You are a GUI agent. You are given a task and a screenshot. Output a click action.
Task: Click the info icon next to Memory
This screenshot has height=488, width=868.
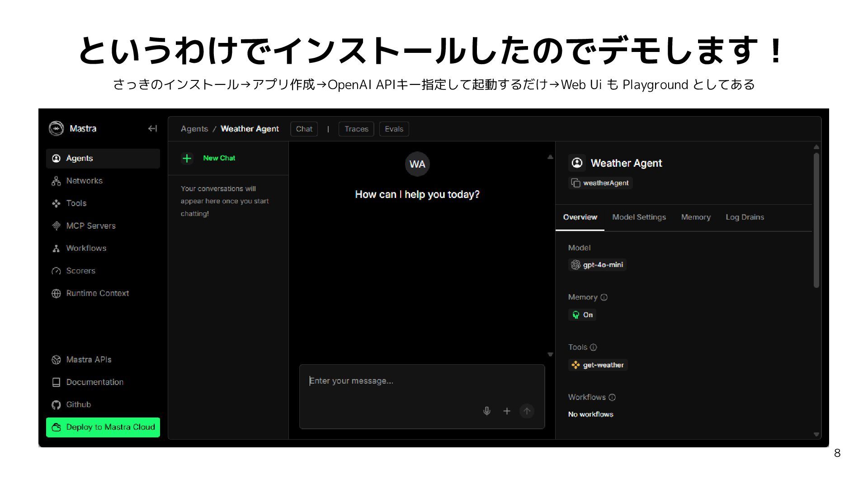[604, 297]
